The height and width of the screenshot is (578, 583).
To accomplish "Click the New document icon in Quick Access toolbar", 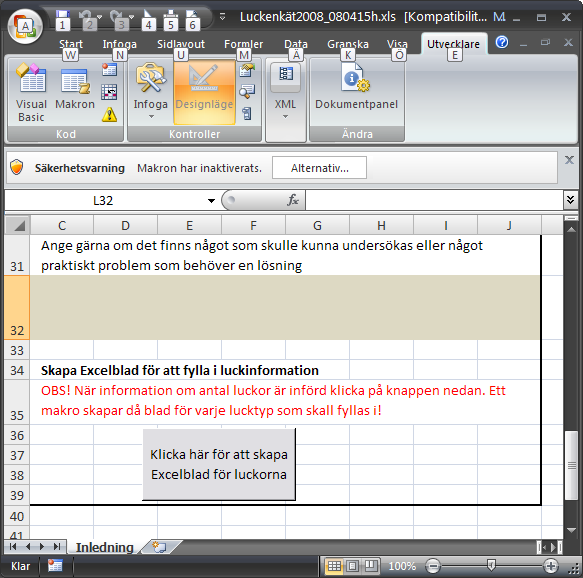I will (148, 15).
